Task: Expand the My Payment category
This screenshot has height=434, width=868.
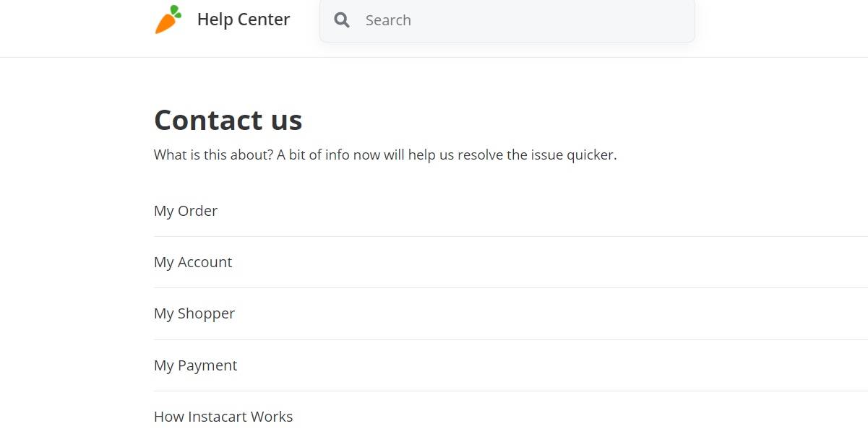Action: pos(195,365)
